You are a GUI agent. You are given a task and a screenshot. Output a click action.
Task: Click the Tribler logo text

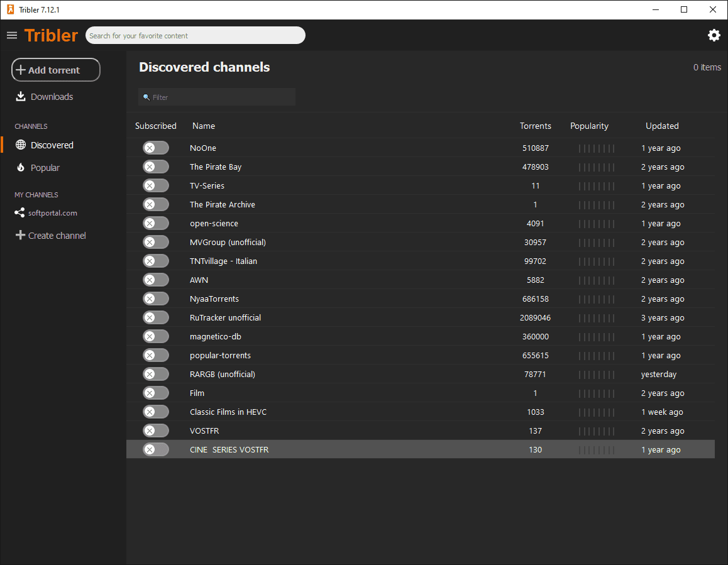51,35
